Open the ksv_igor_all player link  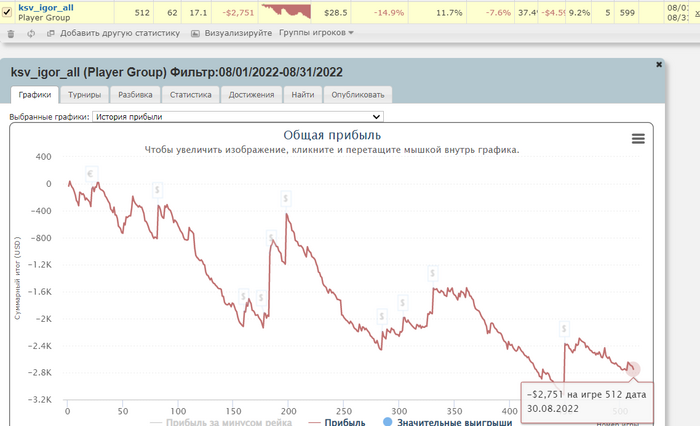tap(46, 8)
